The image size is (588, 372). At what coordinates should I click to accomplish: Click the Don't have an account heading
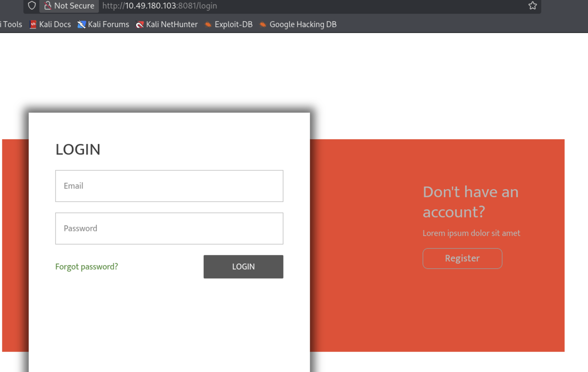(471, 202)
